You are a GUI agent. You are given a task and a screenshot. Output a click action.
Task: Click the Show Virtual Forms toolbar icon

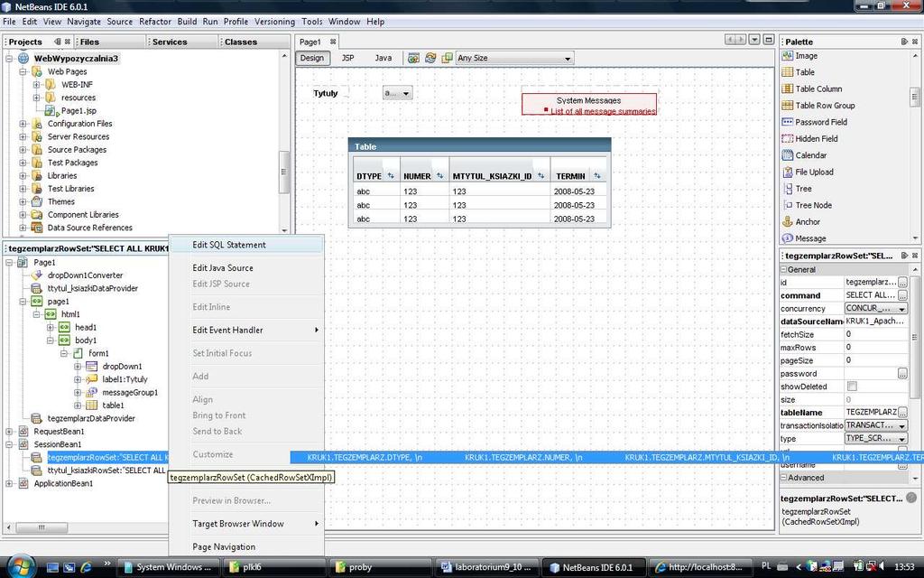[x=448, y=58]
